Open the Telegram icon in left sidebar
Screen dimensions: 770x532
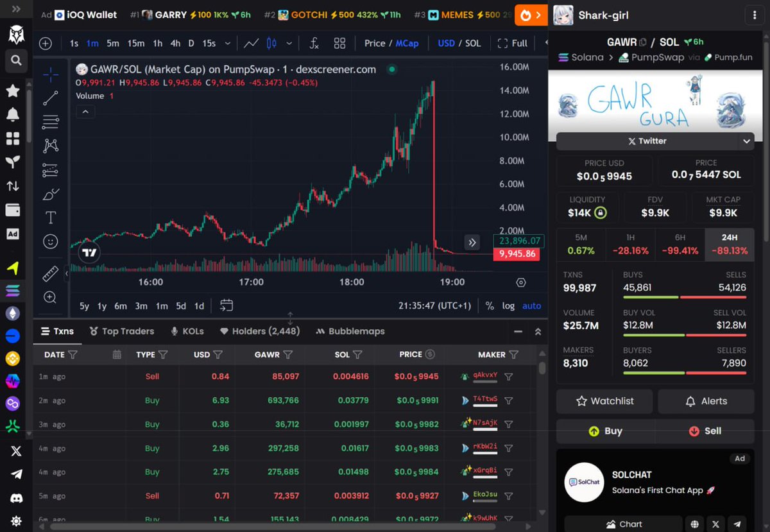(16, 474)
